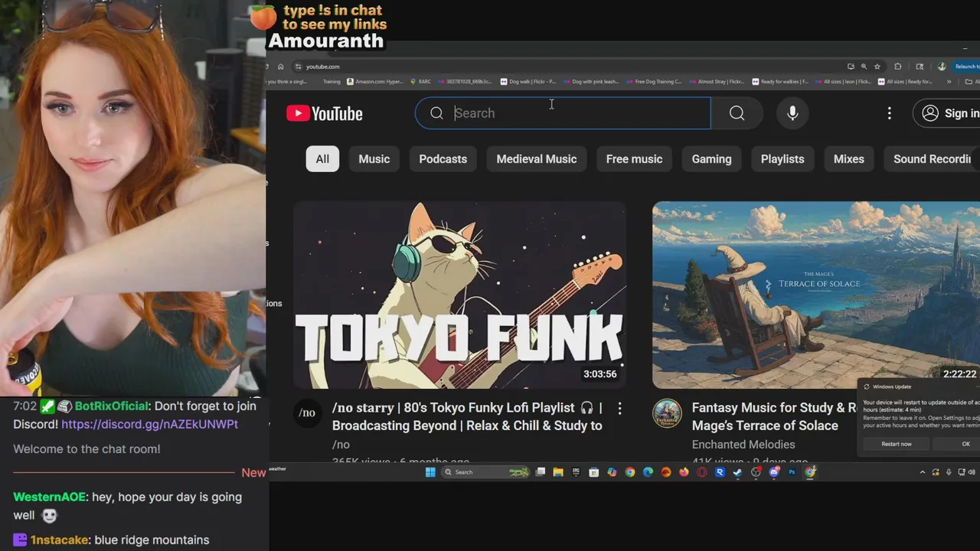Open the Windows Start menu
980x551 pixels.
tap(430, 472)
